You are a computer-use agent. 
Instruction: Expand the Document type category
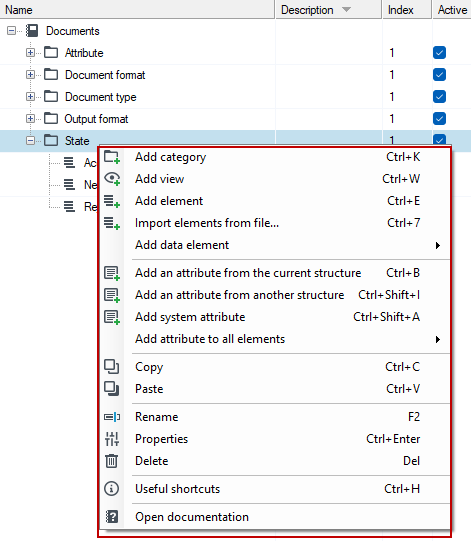pos(30,97)
